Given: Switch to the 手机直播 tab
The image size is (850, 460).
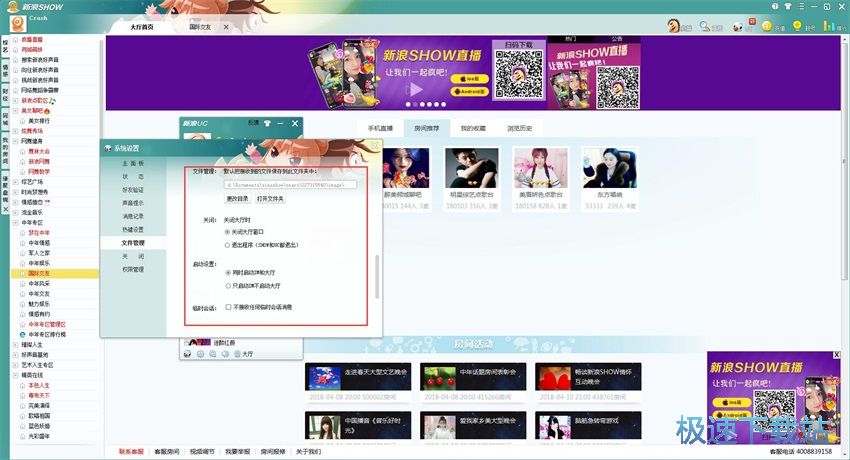Looking at the screenshot, I should pos(380,128).
